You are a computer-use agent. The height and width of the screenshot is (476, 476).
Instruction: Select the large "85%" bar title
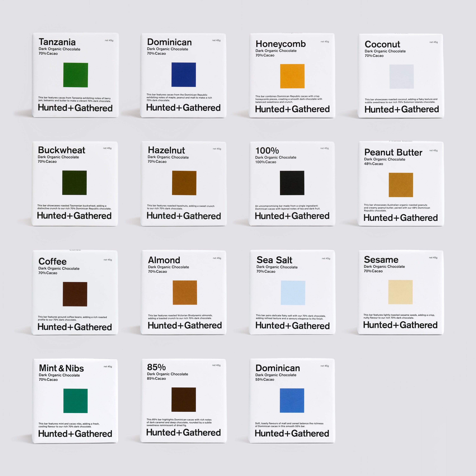(x=156, y=367)
